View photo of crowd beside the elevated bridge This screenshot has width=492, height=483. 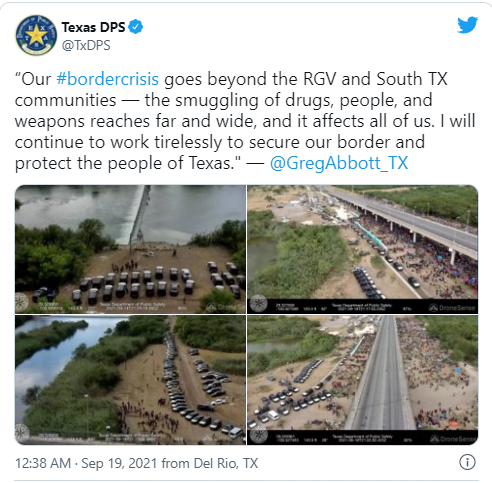[363, 249]
